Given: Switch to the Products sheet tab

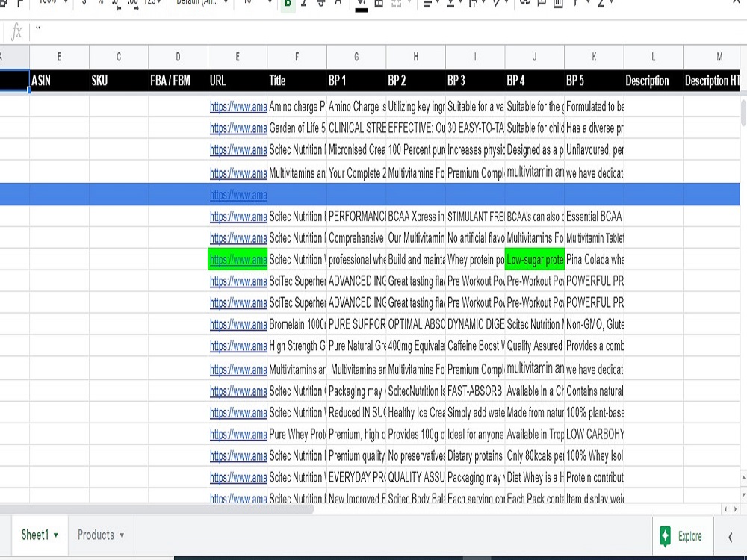Looking at the screenshot, I should (96, 535).
